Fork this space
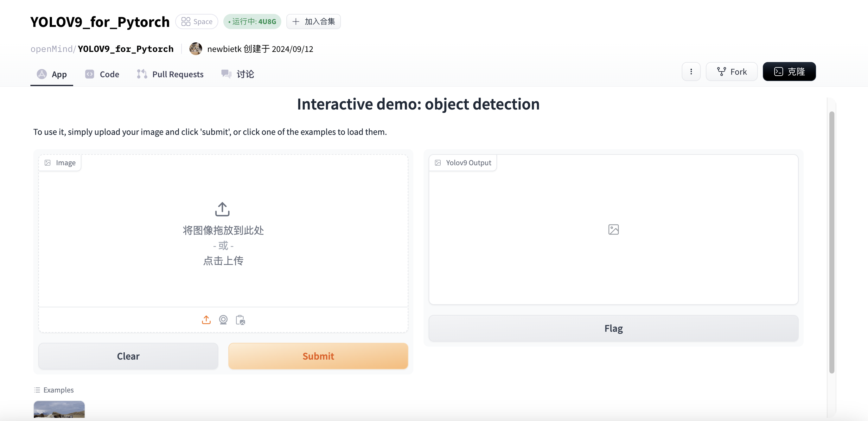 coord(731,72)
